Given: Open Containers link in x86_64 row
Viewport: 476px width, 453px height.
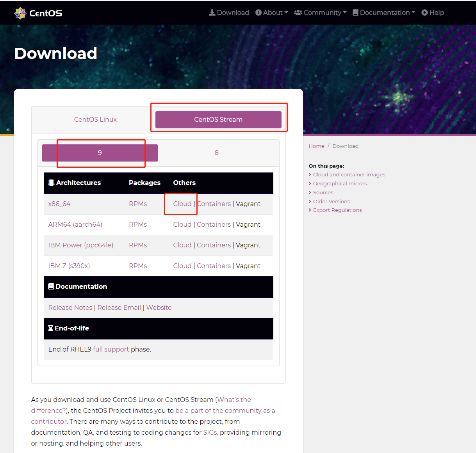Looking at the screenshot, I should point(214,204).
